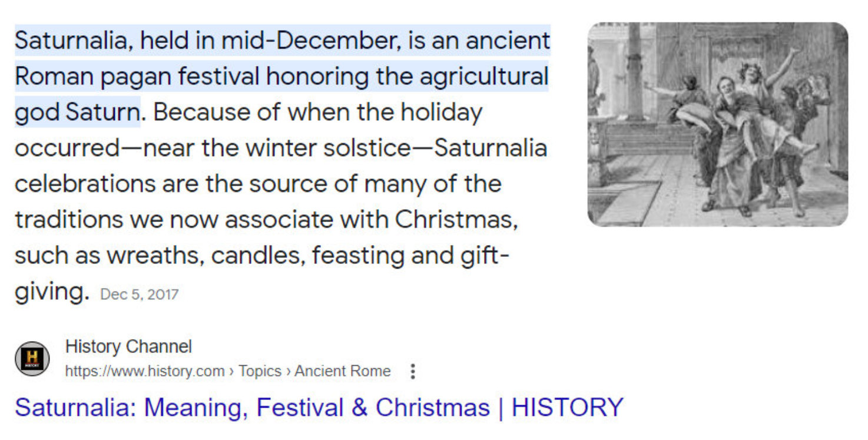Image resolution: width=868 pixels, height=440 pixels.
Task: Click the Dec 5, 2017 date label
Action: click(140, 295)
